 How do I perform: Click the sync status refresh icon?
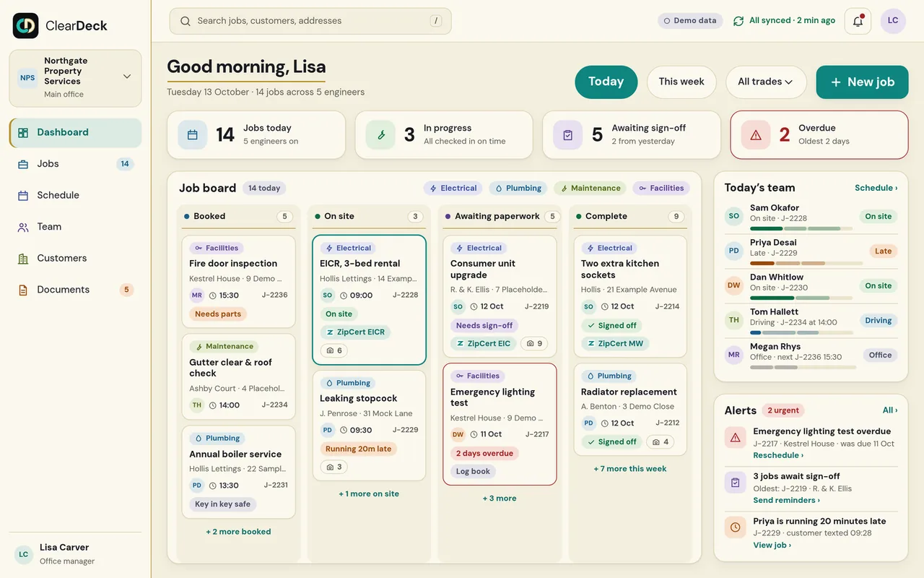tap(738, 21)
